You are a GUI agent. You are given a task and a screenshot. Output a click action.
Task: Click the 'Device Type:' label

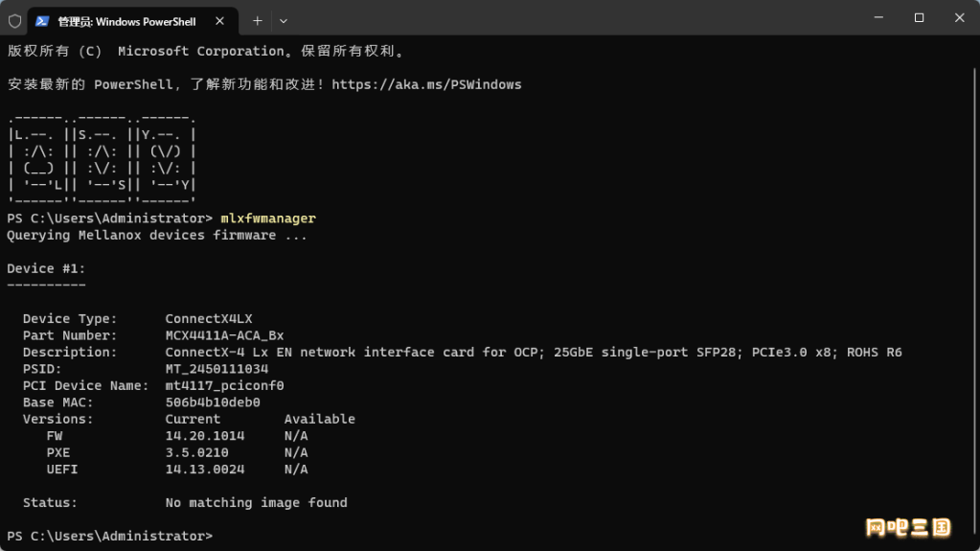click(x=70, y=319)
